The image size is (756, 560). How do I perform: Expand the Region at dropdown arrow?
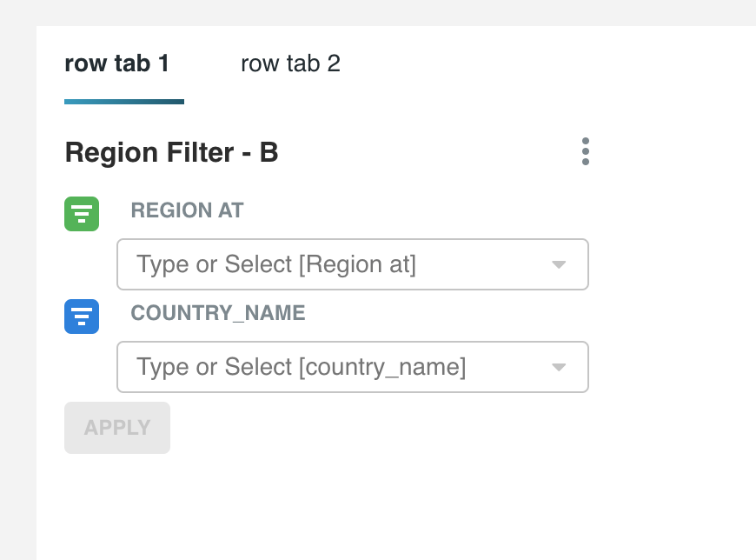559,264
